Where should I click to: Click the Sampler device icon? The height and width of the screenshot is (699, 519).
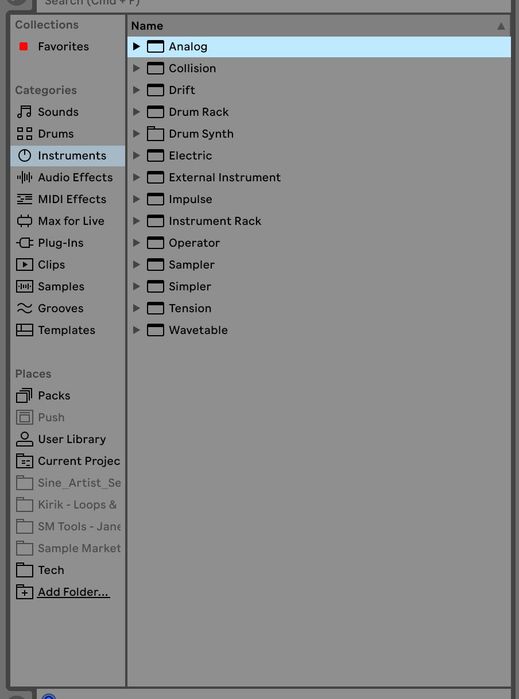[156, 265]
